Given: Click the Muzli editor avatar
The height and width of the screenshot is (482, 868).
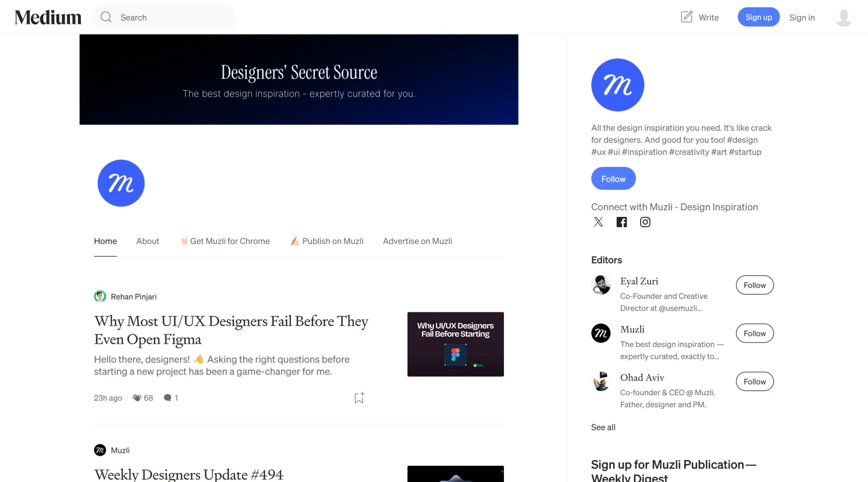Looking at the screenshot, I should 601,333.
